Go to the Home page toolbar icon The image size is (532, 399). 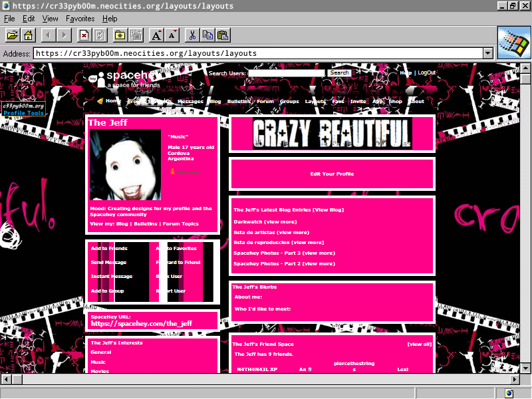click(x=28, y=35)
